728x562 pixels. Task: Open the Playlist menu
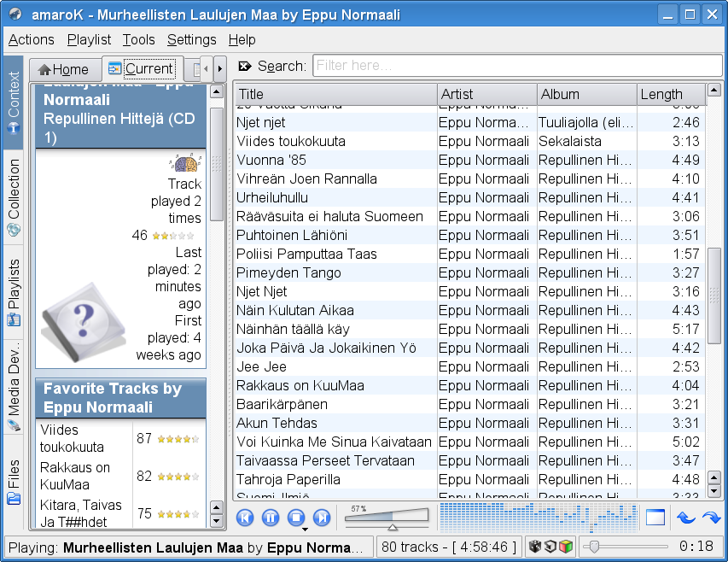(x=89, y=39)
